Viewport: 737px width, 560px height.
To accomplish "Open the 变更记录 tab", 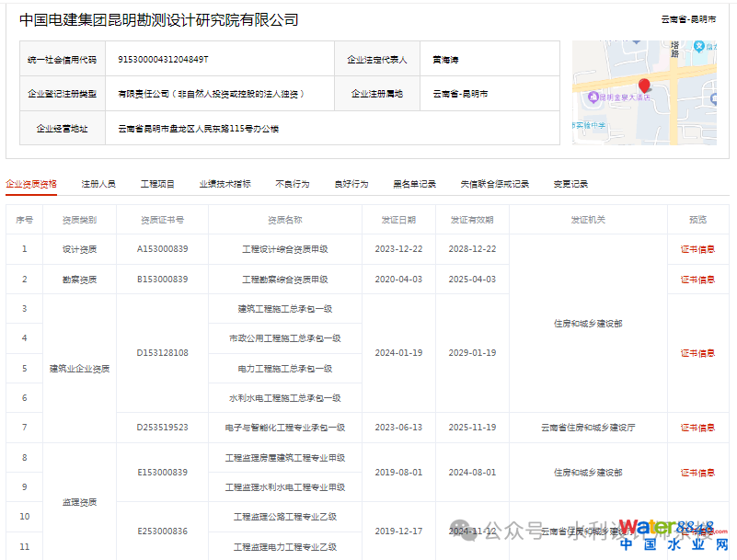I will pyautogui.click(x=570, y=184).
